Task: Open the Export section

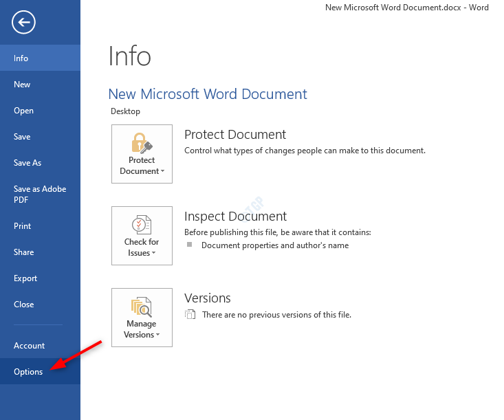Action: pos(40,278)
